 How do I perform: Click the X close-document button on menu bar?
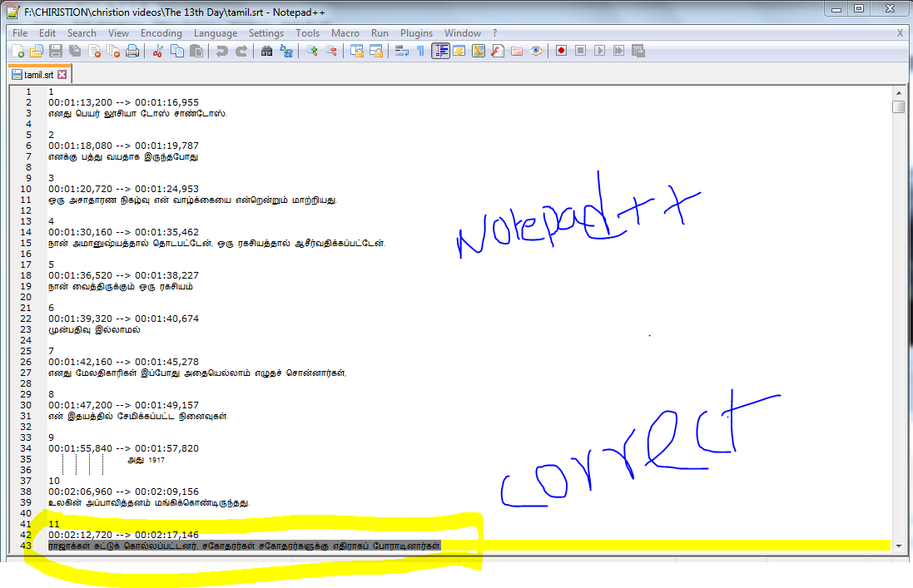pos(900,33)
